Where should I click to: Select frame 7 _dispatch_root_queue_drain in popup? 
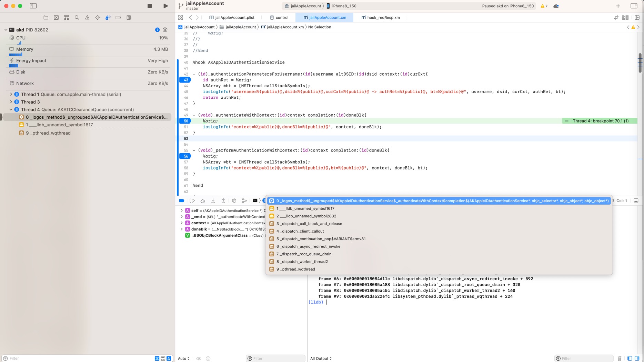[x=439, y=254]
